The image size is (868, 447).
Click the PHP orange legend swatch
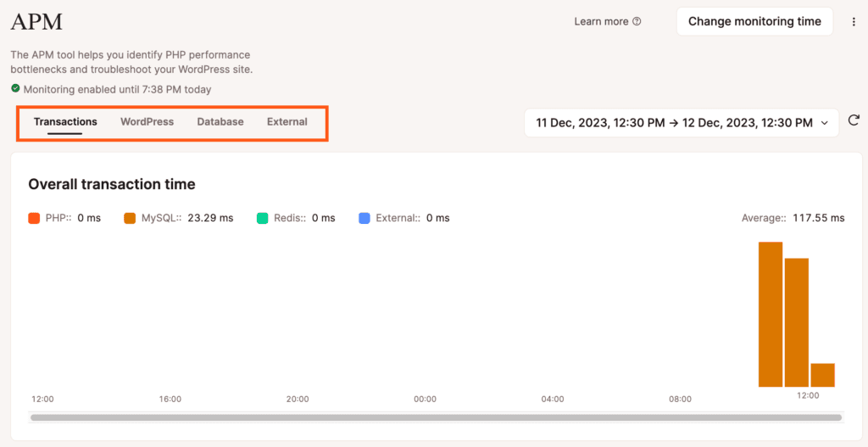34,218
